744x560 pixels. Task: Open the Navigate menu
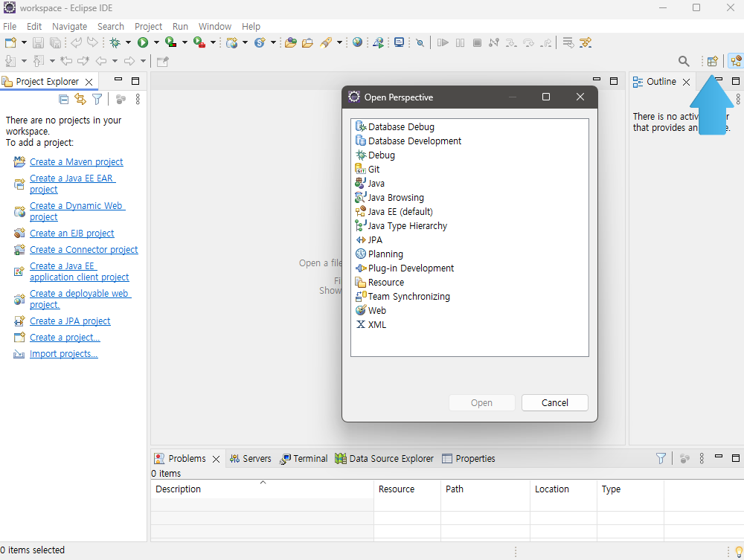click(x=70, y=27)
